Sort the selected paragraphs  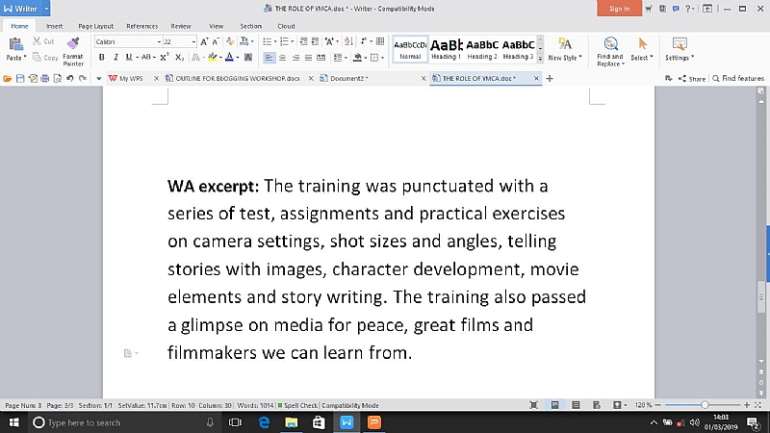pyautogui.click(x=349, y=42)
